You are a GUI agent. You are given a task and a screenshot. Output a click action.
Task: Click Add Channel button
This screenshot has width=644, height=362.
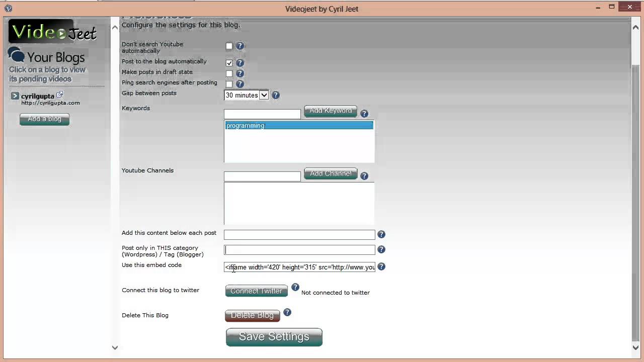[331, 174]
